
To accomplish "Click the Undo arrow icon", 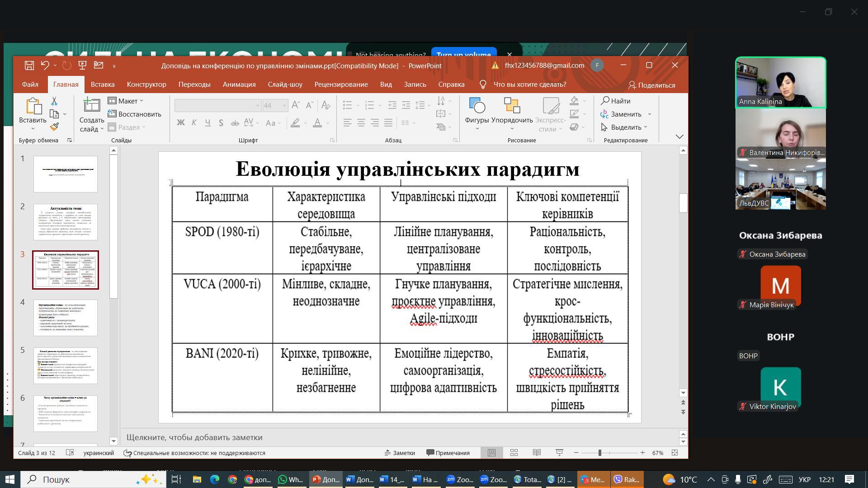I will [x=45, y=66].
